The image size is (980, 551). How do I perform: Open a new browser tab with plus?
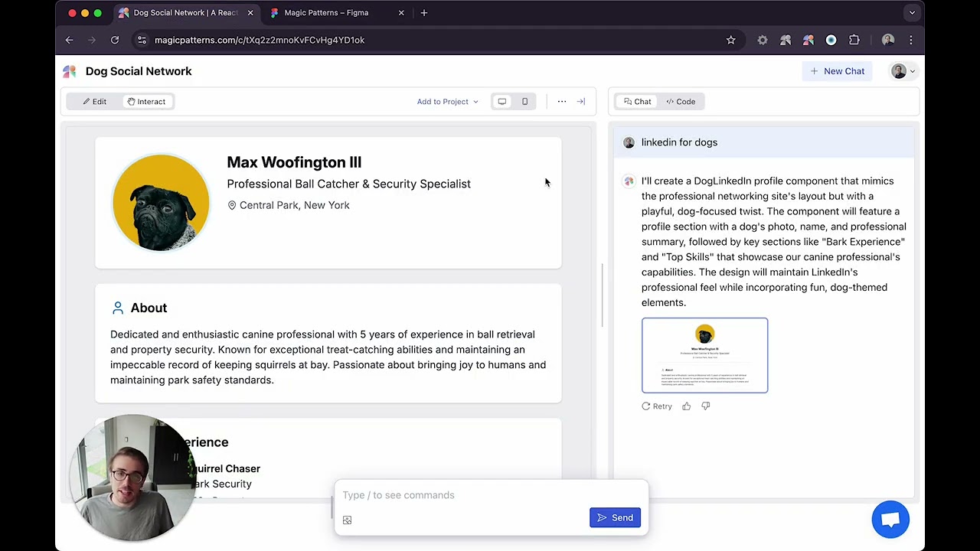pos(423,12)
